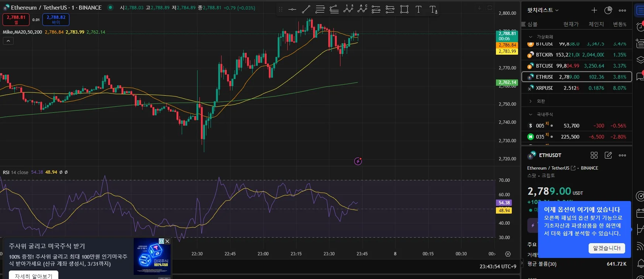This screenshot has width=644, height=279.
Task: Select the ETHUSD watchlist row
Action: [x=577, y=77]
